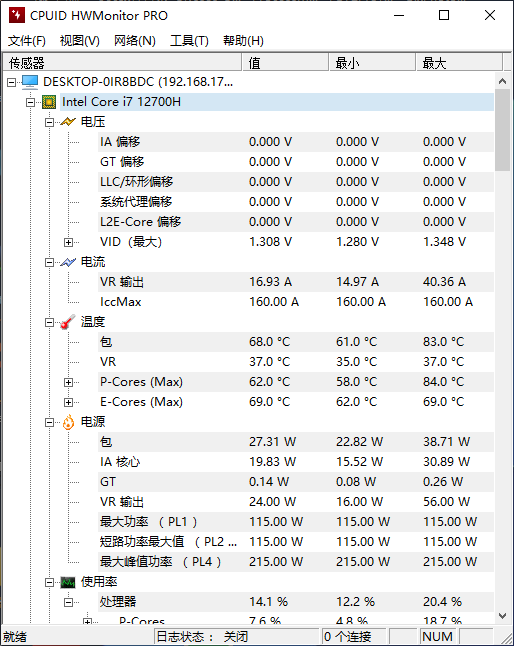Viewport: 514px width, 646px height.
Task: Click the NUM status bar indicator
Action: (437, 637)
